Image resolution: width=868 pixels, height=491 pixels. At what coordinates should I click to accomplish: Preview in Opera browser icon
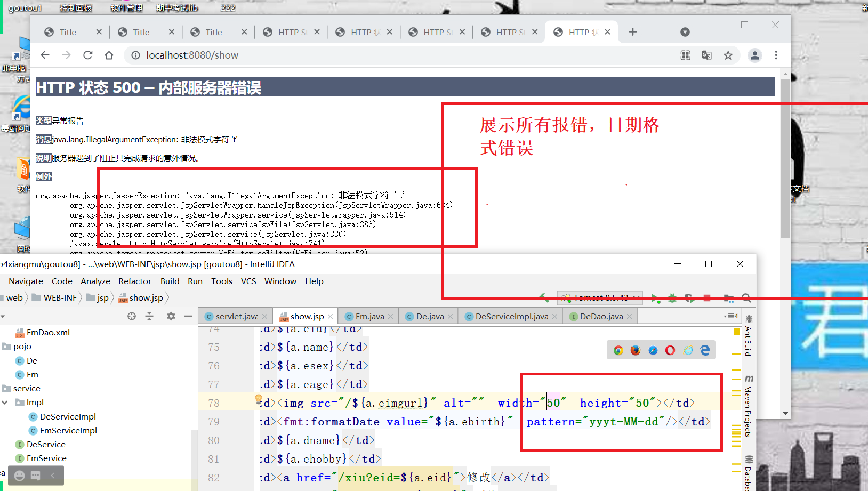[x=670, y=350]
